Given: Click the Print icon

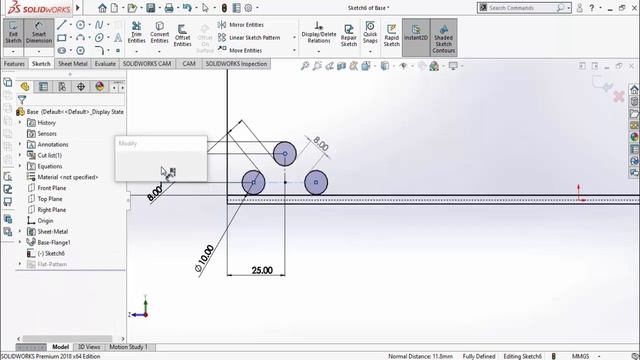Looking at the screenshot, I should coord(169,8).
